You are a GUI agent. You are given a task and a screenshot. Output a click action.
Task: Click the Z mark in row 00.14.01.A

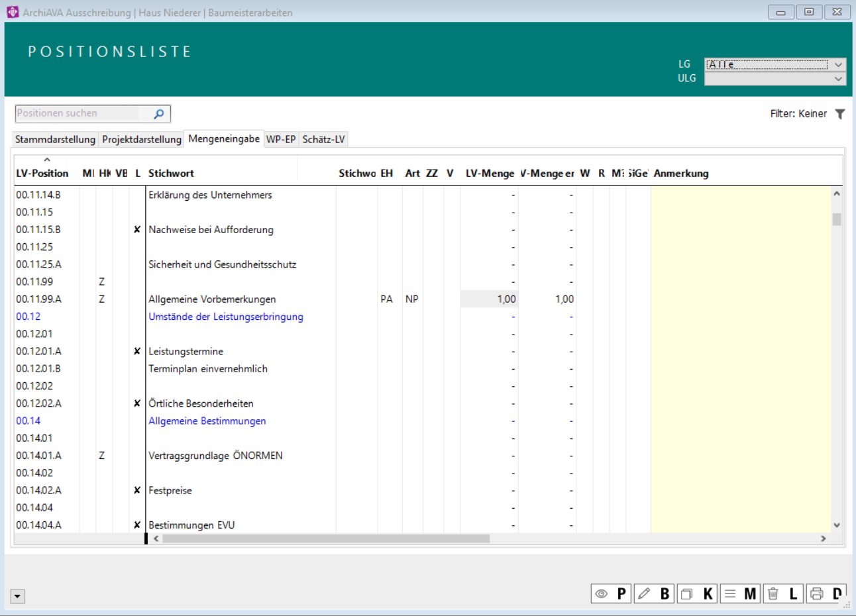click(x=102, y=456)
